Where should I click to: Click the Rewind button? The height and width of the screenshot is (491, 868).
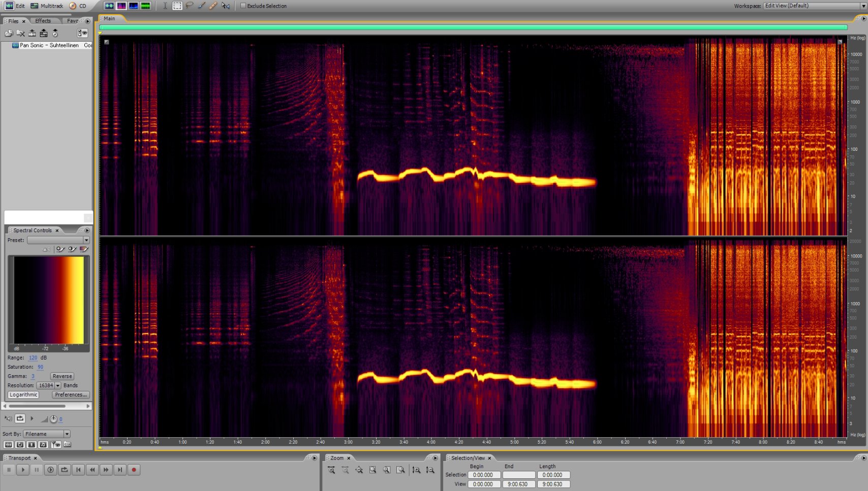[x=92, y=470]
